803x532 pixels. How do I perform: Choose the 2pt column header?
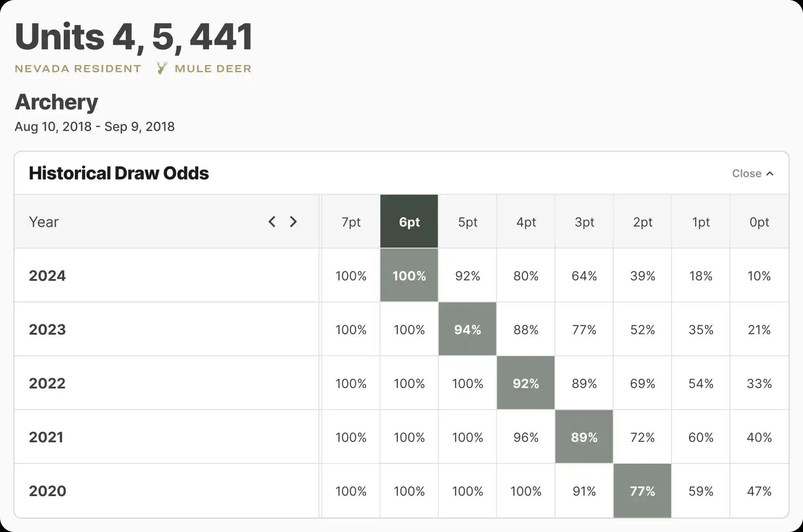click(642, 222)
